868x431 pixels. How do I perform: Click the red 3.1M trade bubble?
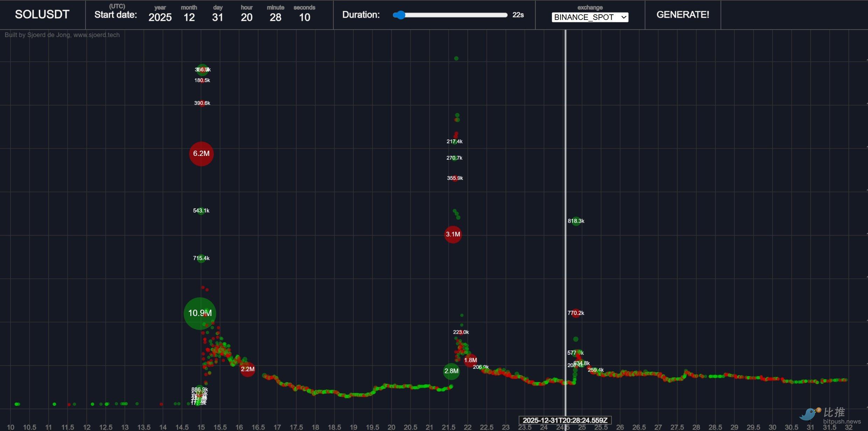(453, 234)
